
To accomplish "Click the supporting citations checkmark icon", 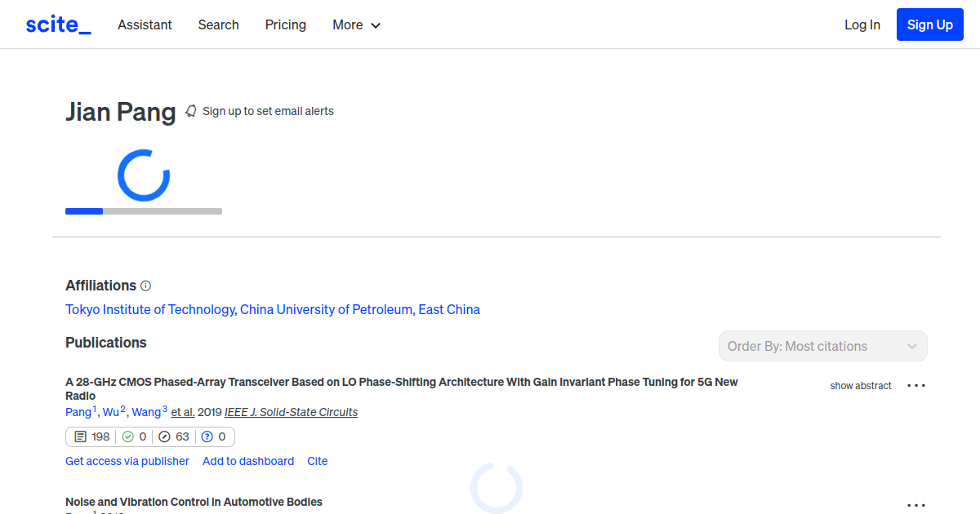I will click(x=127, y=436).
